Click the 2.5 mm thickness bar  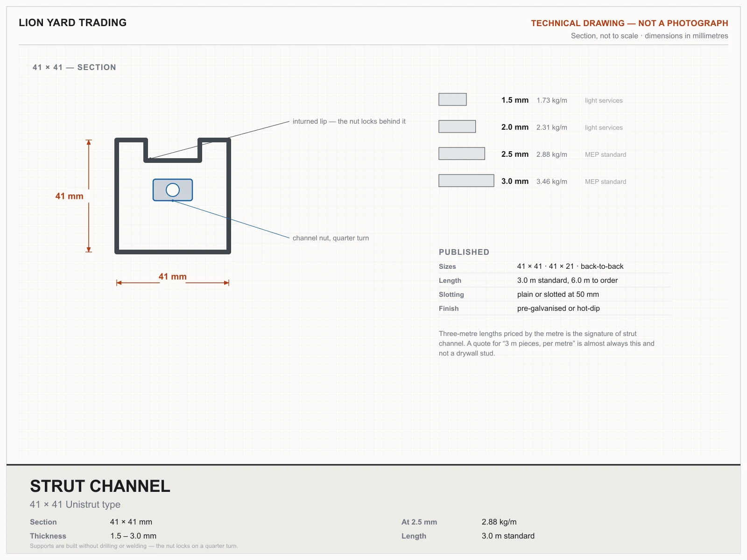pyautogui.click(x=462, y=154)
